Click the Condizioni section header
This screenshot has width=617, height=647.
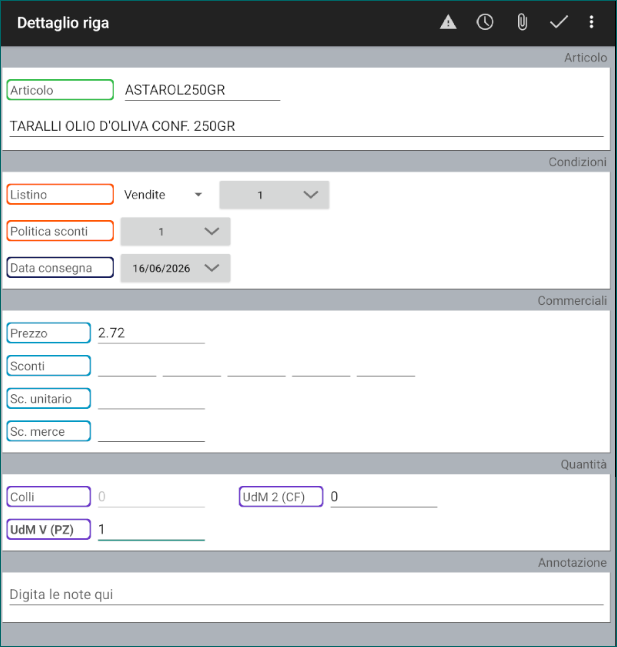coord(577,162)
